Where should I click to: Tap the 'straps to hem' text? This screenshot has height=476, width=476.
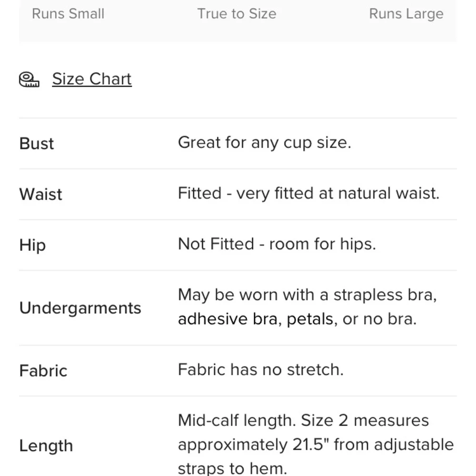tap(232, 468)
